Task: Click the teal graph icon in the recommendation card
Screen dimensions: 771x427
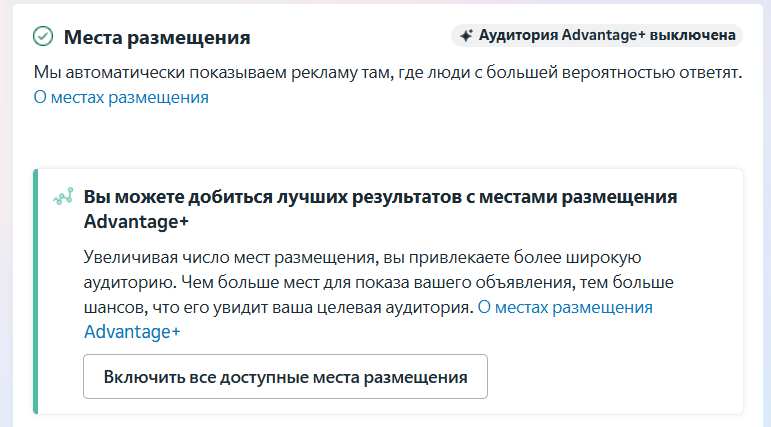Action: pyautogui.click(x=63, y=196)
